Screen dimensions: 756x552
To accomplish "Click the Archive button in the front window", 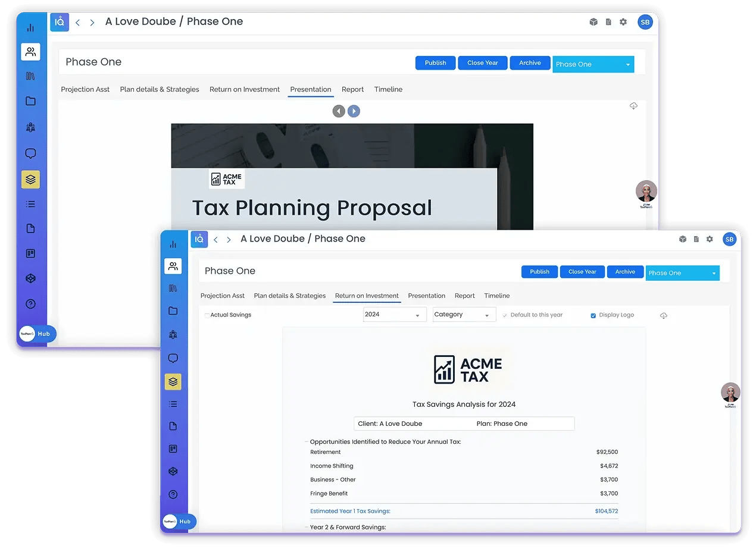I will [x=625, y=272].
